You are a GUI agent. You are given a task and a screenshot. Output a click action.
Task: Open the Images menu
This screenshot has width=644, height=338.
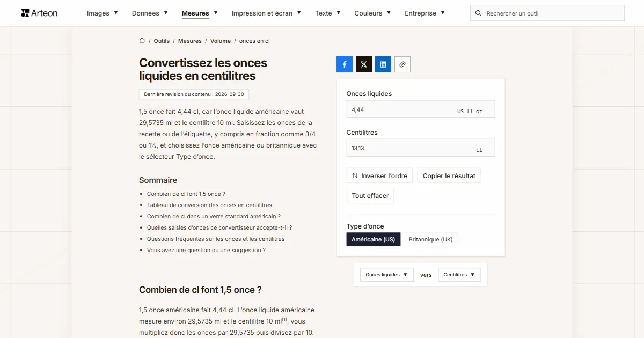103,13
